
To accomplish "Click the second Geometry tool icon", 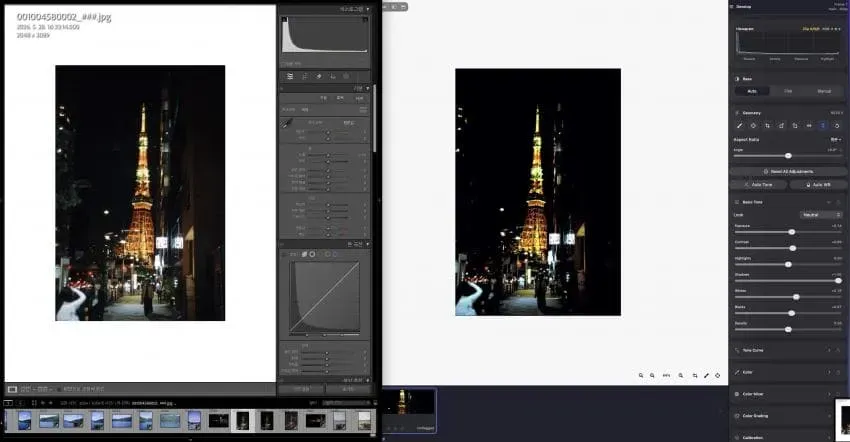I will 754,126.
